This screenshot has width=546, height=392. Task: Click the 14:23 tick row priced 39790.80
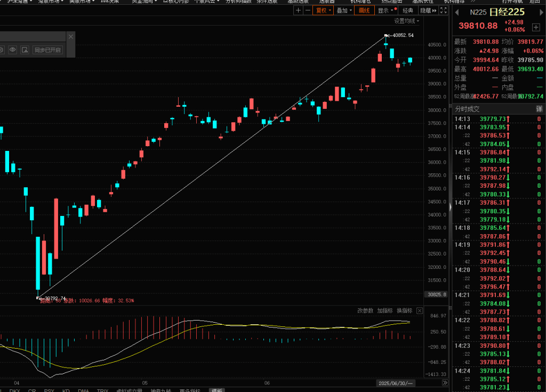(499, 345)
